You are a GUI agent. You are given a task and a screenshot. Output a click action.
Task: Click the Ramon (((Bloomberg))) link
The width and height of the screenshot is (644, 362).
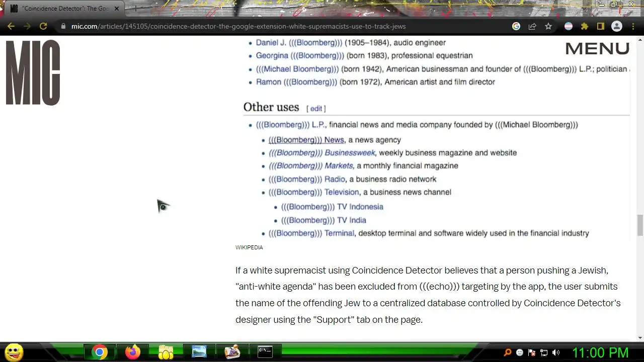tap(296, 82)
